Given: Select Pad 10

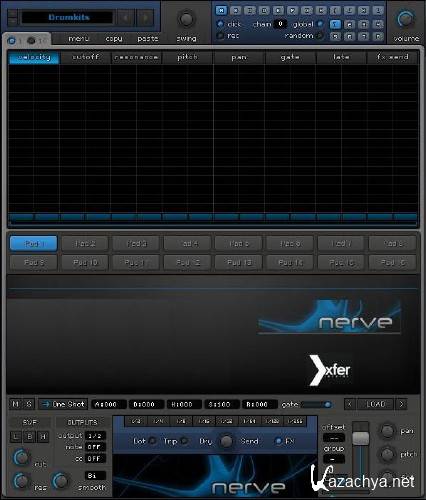Looking at the screenshot, I should click(x=85, y=263).
